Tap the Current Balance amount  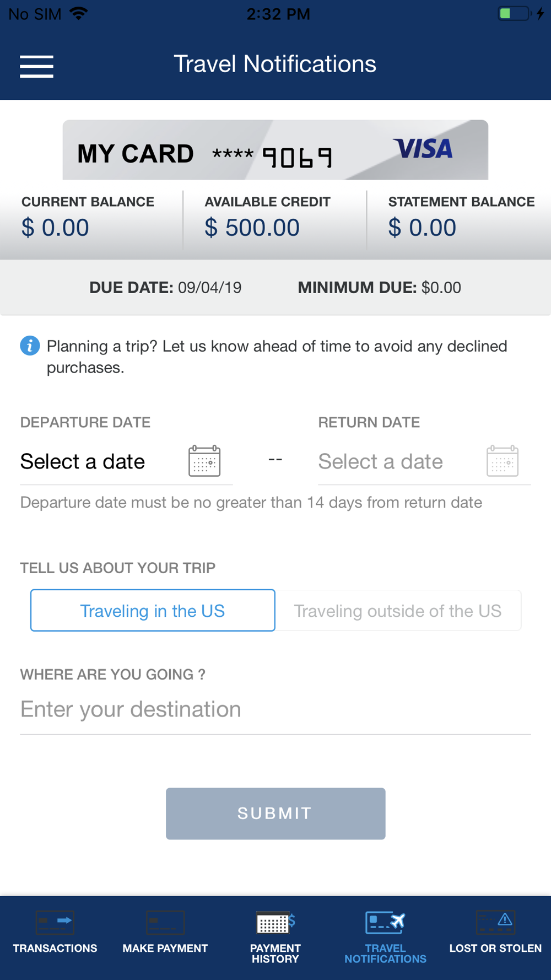click(x=55, y=228)
